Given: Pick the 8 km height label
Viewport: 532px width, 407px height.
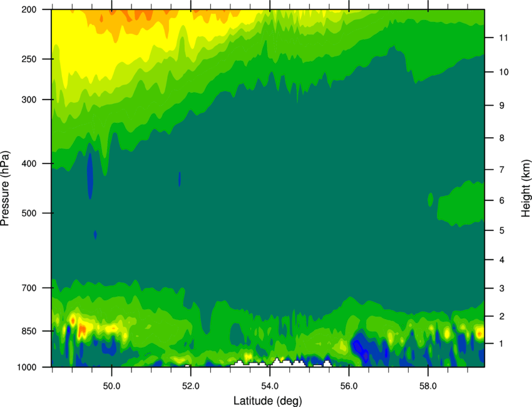Looking at the screenshot, I should 502,138.
